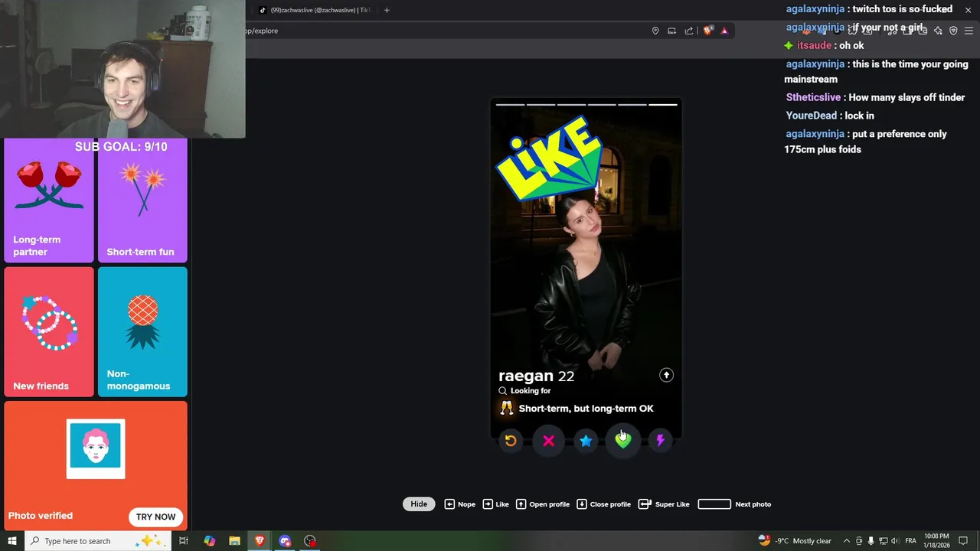Click the Meet Now camera tray icon
Screen dimensions: 980x551
pos(859,541)
